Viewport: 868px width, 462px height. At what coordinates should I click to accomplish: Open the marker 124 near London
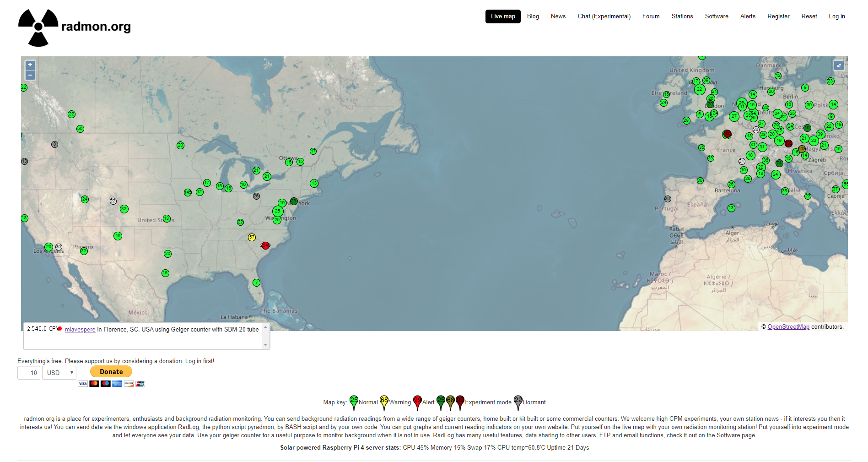[x=714, y=113]
